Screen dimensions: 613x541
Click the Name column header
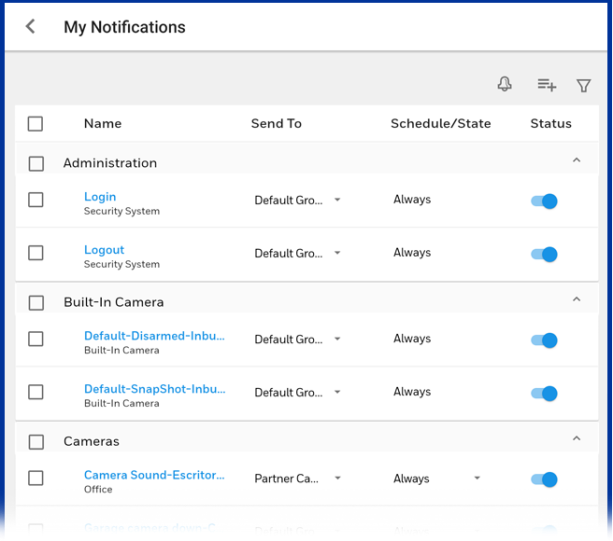pyautogui.click(x=103, y=124)
